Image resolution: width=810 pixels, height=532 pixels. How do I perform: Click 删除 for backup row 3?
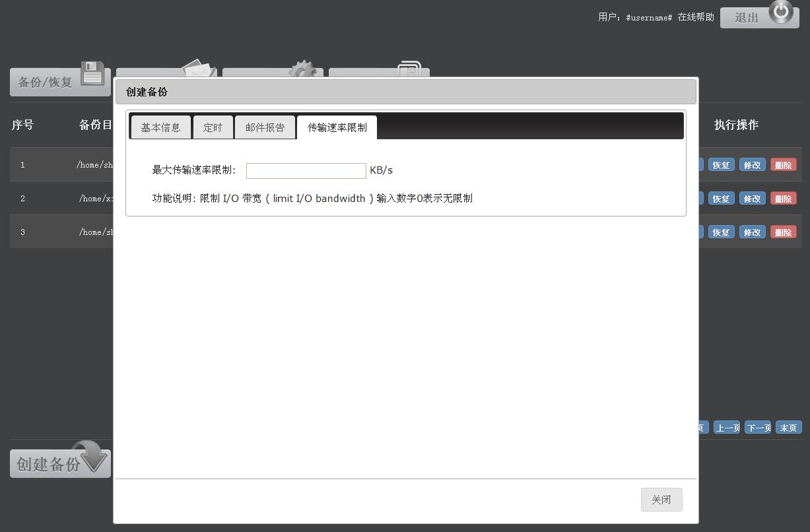click(784, 232)
